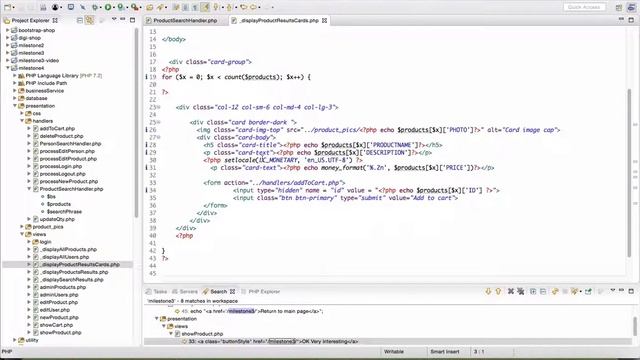Click Remove All Matches in Search view
Screen dimensions: 640x360
click(x=520, y=291)
